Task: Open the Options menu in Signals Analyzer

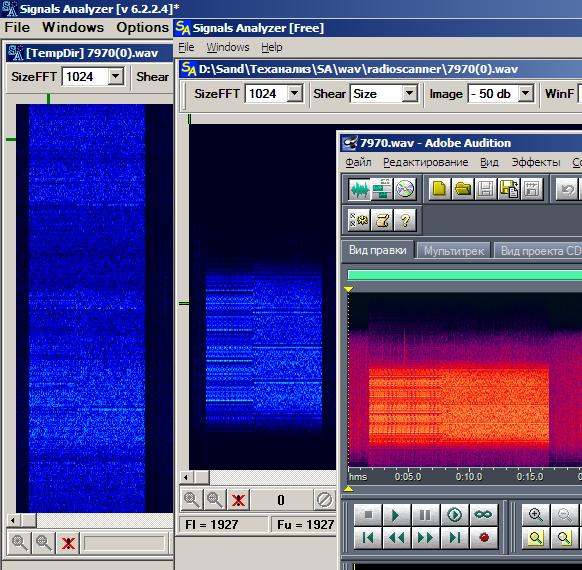Action: click(143, 27)
